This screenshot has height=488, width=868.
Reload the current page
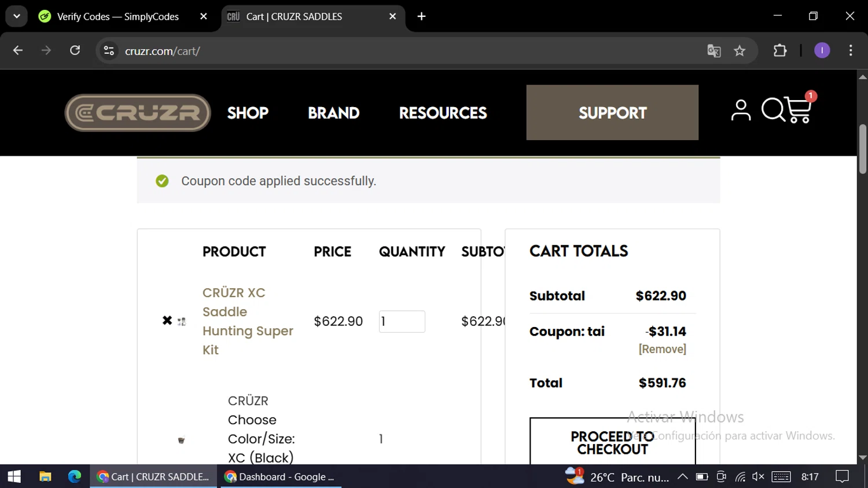click(x=75, y=51)
